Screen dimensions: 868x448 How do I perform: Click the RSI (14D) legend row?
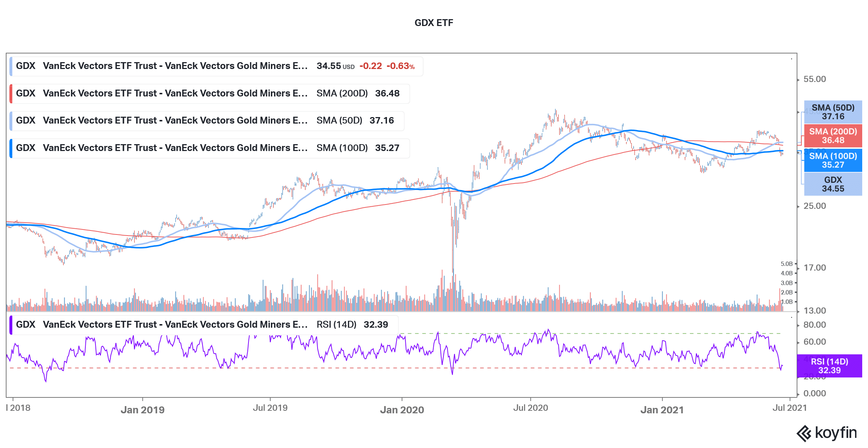[204, 325]
